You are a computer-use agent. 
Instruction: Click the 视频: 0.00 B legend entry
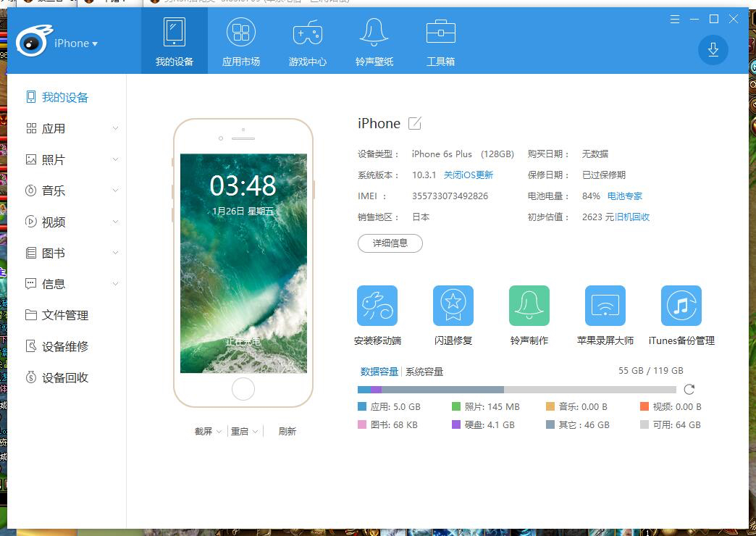(671, 406)
